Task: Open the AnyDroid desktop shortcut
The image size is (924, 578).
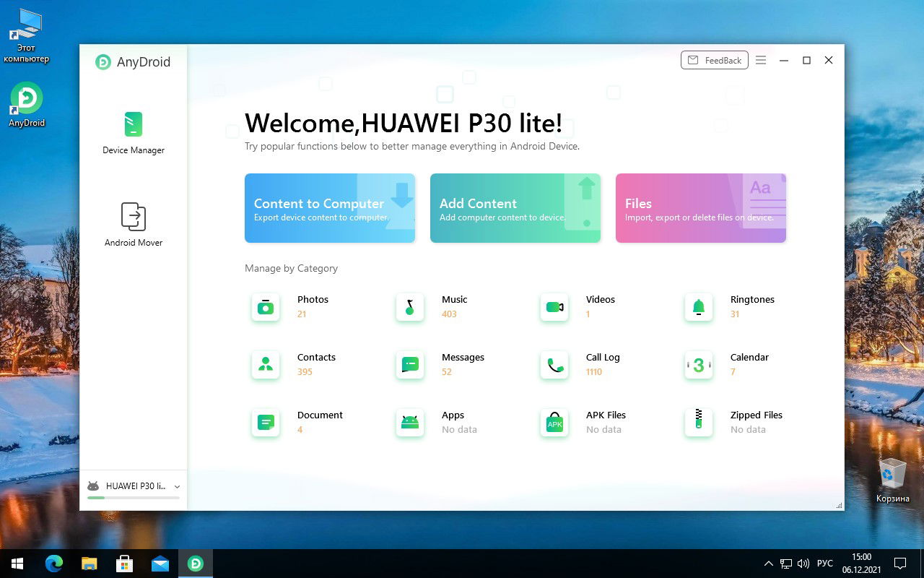Action: 27,105
